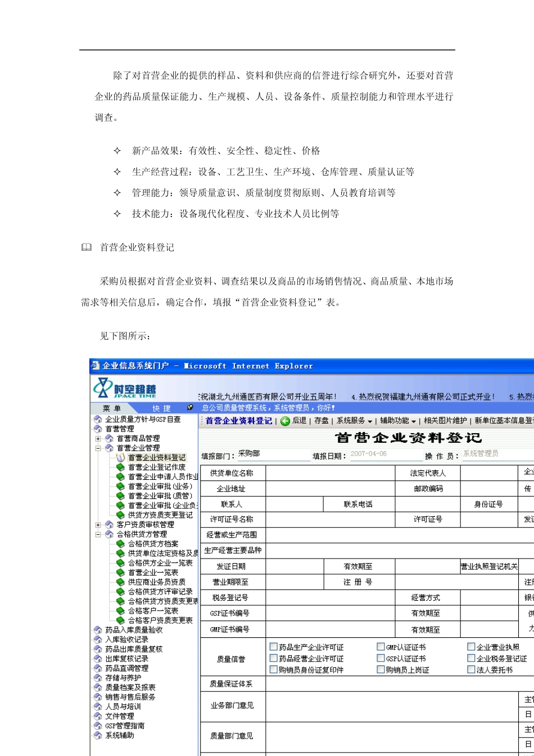
Task: Open 首营企业审批(企业负 tree item
Action: click(163, 505)
